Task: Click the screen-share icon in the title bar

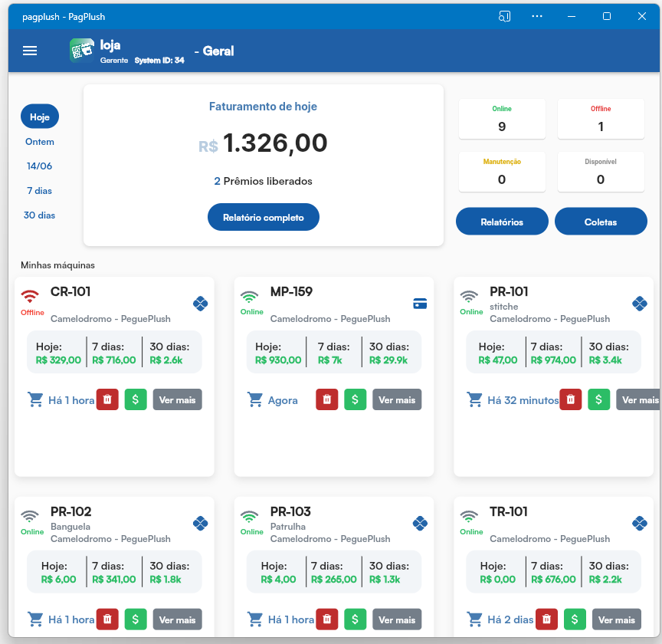Action: tap(504, 15)
